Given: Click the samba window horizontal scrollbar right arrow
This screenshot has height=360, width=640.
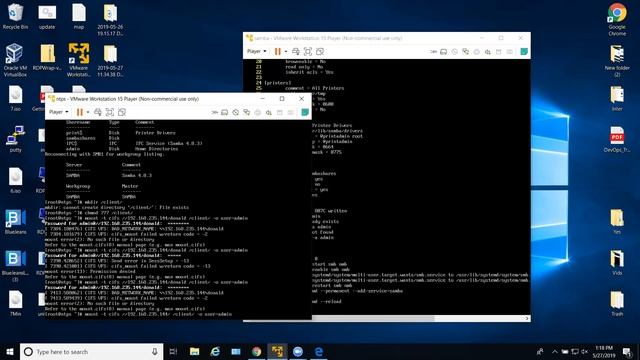Looking at the screenshot, I should pyautogui.click(x=527, y=318).
